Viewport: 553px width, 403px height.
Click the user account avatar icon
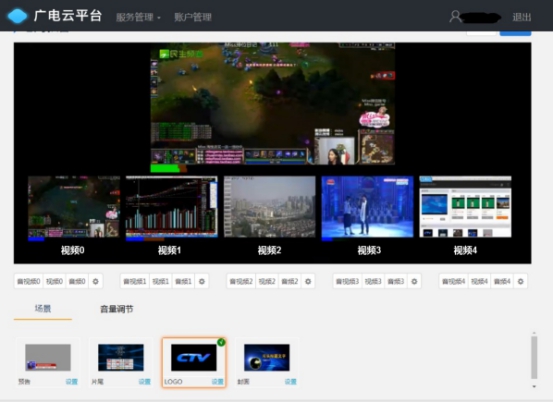click(455, 17)
